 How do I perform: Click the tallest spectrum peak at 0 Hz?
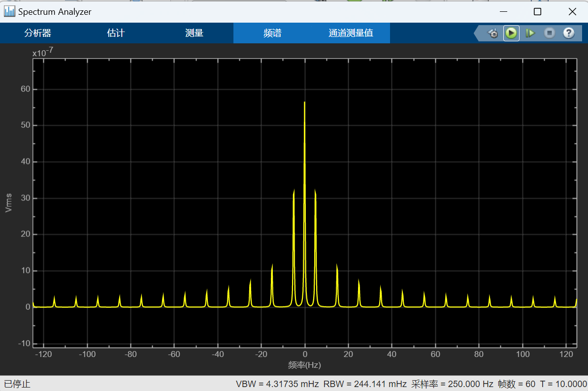coord(305,103)
